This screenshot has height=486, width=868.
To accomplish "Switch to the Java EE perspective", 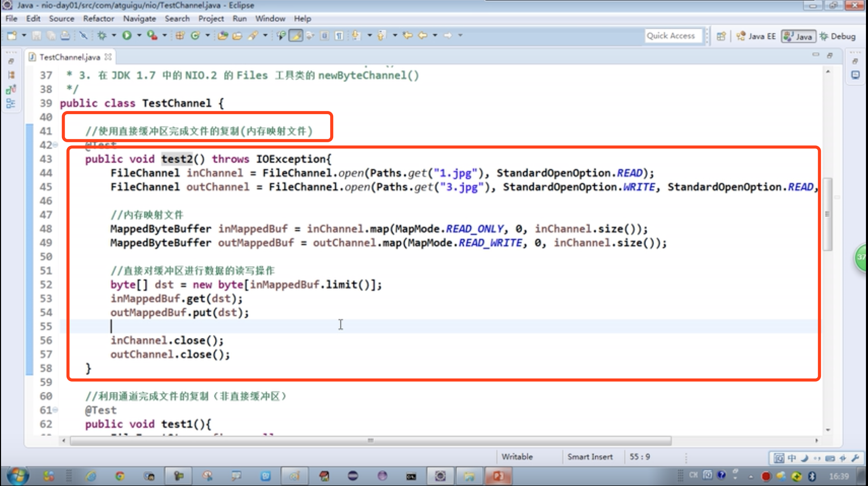I will [756, 36].
